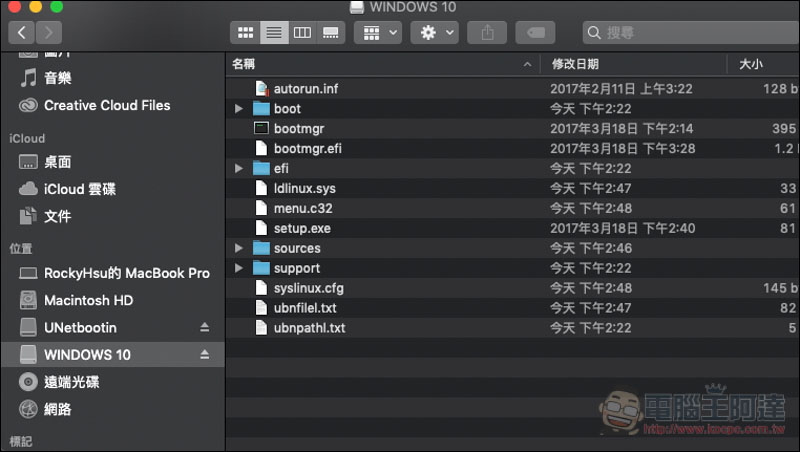The image size is (800, 452).
Task: Go forward with the right chevron button
Action: [x=48, y=33]
